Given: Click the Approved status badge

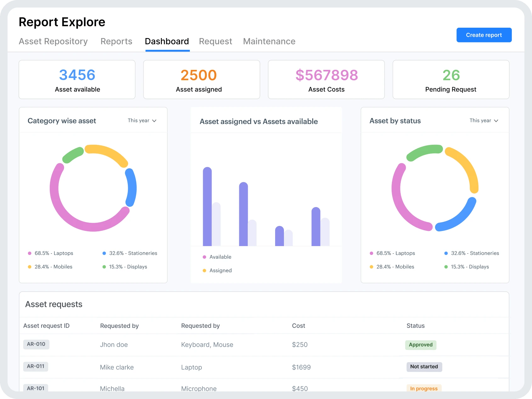Looking at the screenshot, I should tap(421, 345).
